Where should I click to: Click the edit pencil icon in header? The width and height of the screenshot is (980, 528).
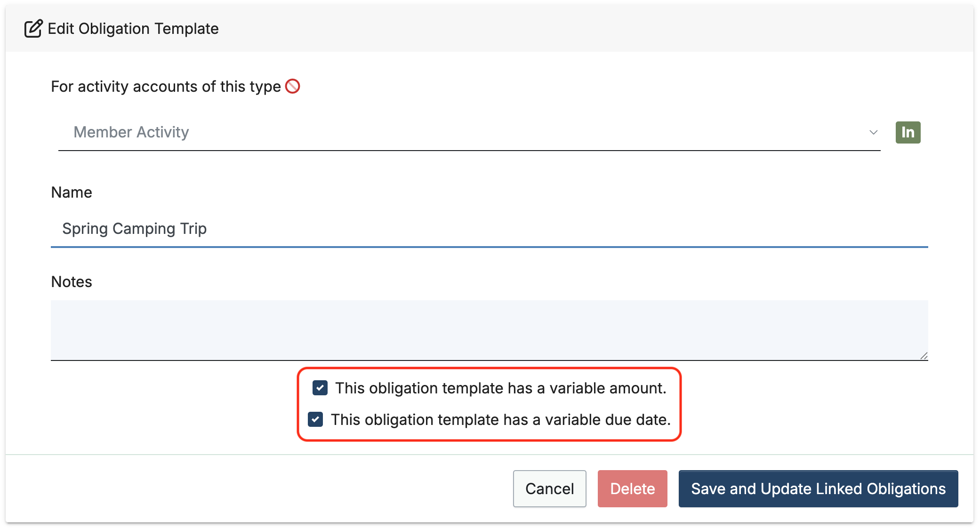click(33, 29)
